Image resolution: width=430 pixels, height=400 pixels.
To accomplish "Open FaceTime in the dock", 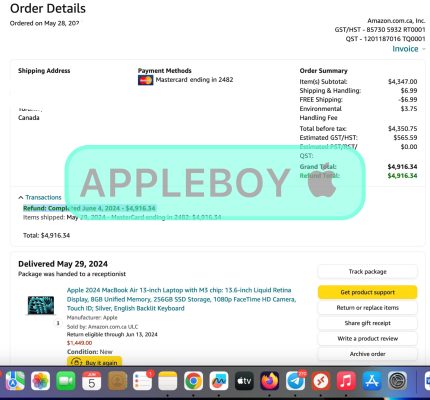I will point(66,381).
